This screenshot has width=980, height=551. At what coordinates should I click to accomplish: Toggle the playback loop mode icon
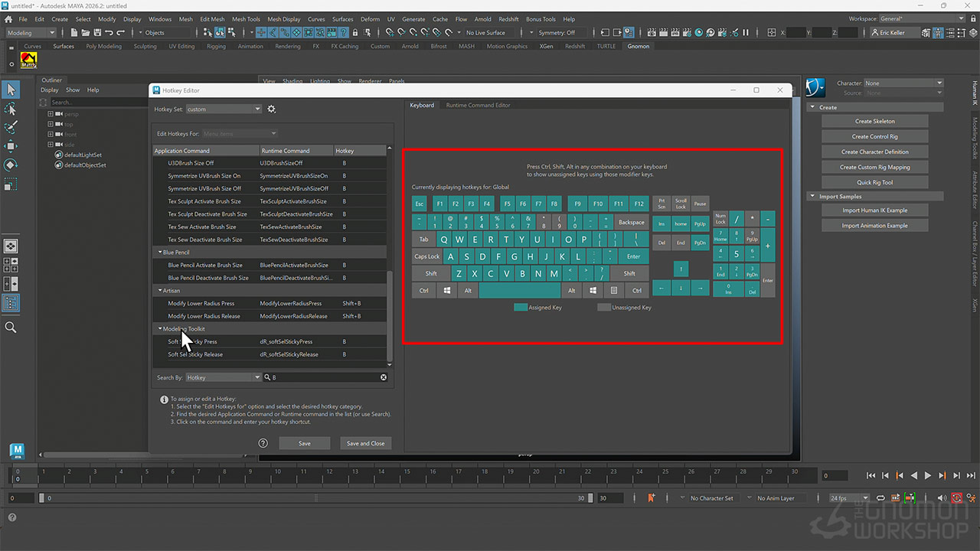click(880, 498)
